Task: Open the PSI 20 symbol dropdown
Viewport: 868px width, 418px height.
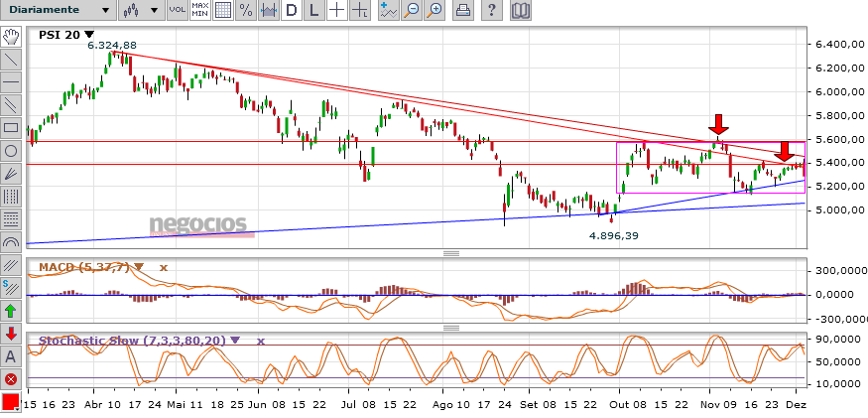Action: [x=89, y=35]
